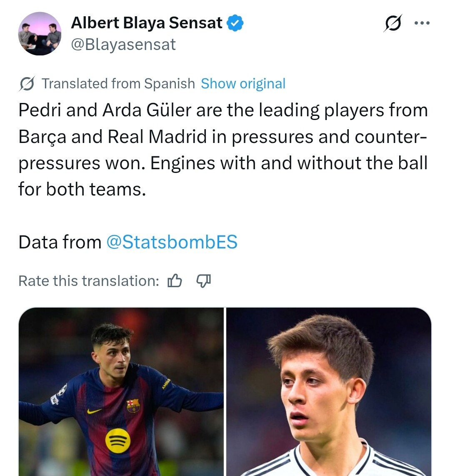Image resolution: width=450 pixels, height=476 pixels.
Task: Open the Pedri photo on the left
Action: point(121,392)
